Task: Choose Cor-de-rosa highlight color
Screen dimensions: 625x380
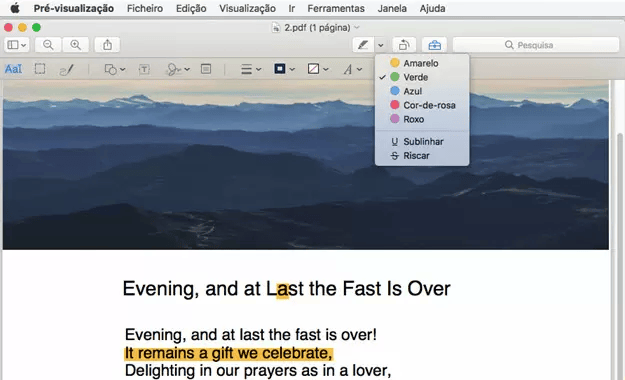Action: pyautogui.click(x=422, y=105)
